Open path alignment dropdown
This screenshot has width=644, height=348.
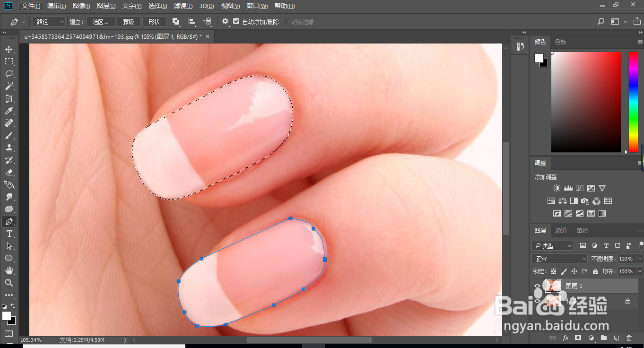[x=192, y=22]
